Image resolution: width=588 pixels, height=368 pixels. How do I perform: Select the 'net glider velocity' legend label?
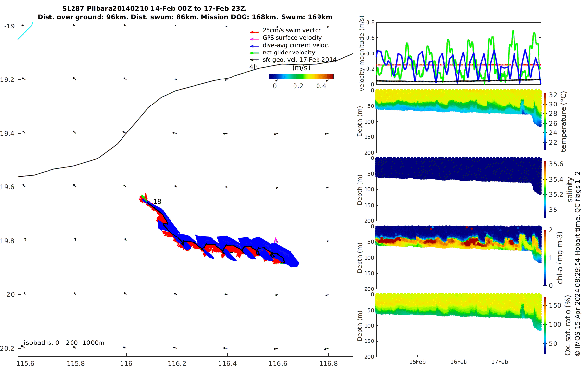(x=289, y=53)
